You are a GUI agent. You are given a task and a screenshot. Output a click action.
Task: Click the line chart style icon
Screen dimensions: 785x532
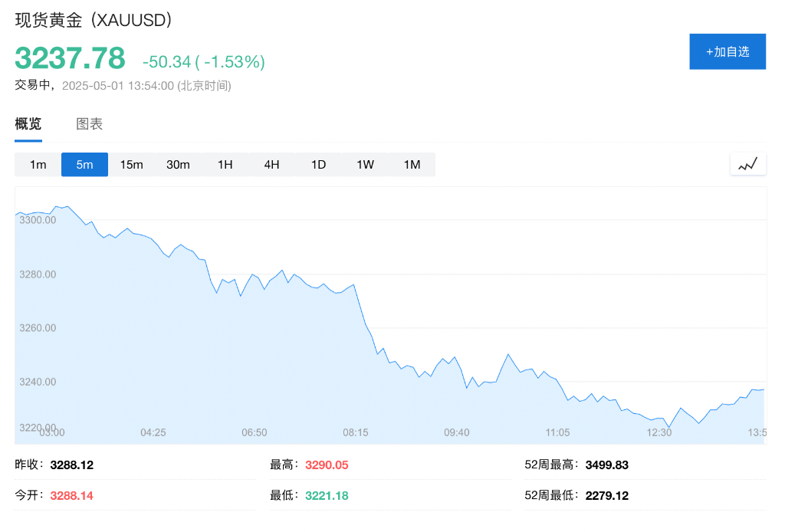(747, 163)
